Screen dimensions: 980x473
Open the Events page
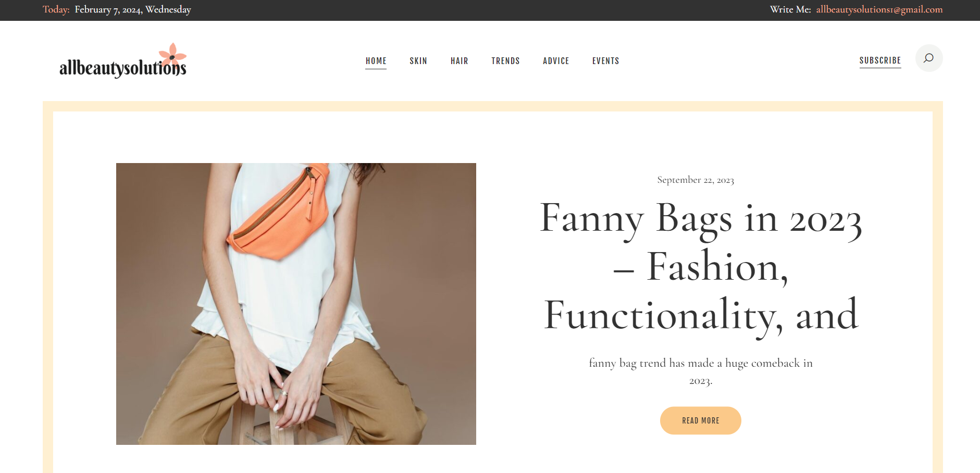click(x=605, y=61)
